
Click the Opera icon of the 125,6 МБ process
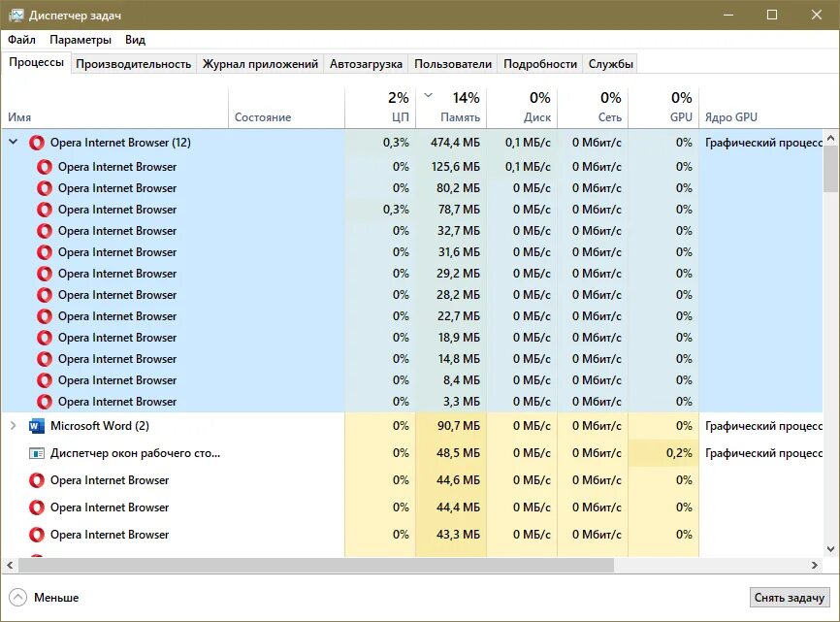tap(46, 167)
